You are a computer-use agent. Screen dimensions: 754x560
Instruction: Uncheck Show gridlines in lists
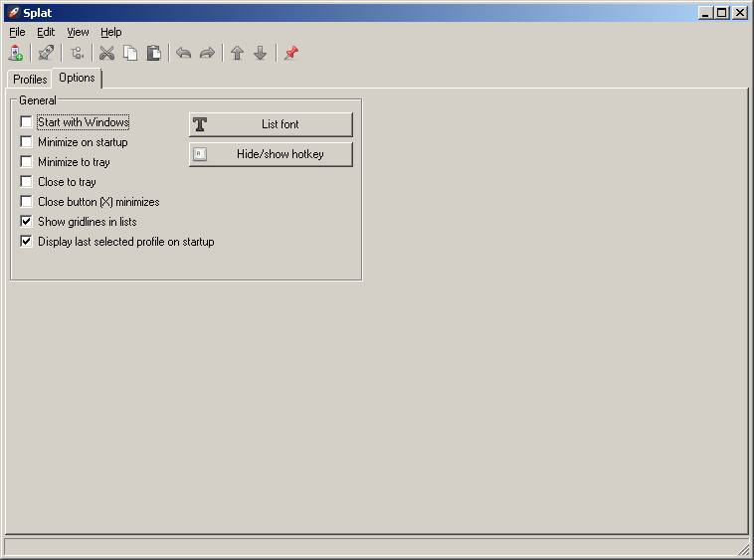point(27,222)
